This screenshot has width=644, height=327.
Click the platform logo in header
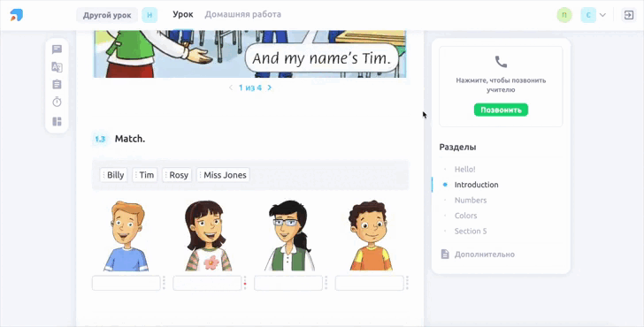(x=17, y=15)
